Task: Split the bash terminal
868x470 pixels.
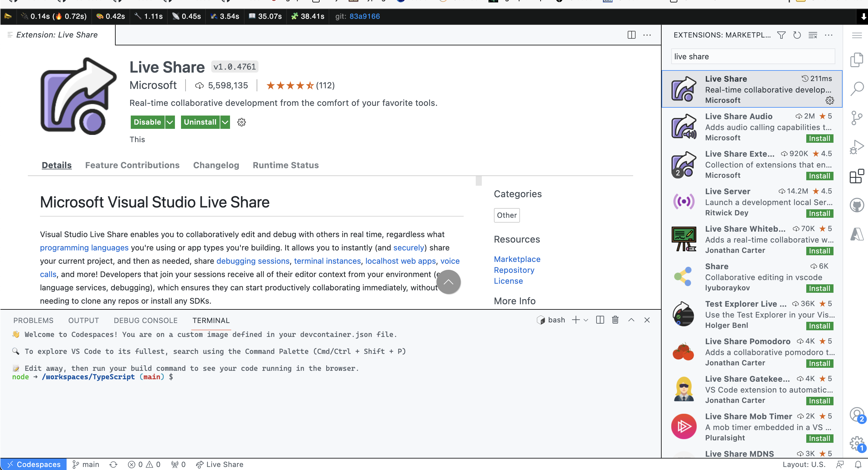Action: (600, 320)
